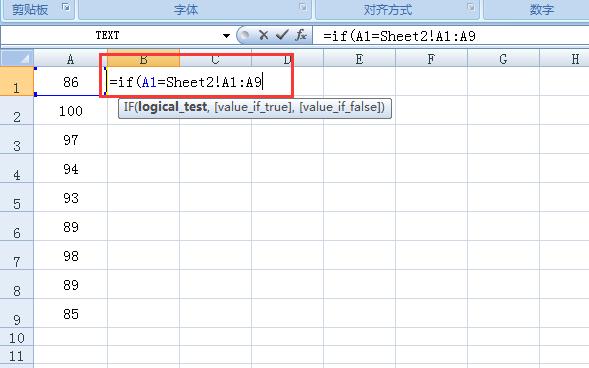Click cell A9 containing 85

point(71,313)
